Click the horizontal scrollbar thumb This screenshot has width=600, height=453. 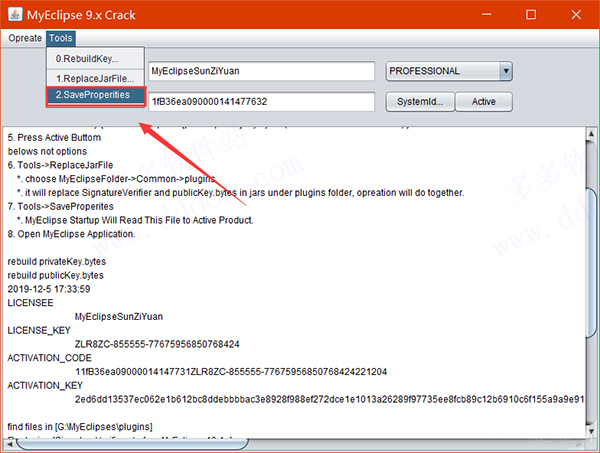pos(132,444)
